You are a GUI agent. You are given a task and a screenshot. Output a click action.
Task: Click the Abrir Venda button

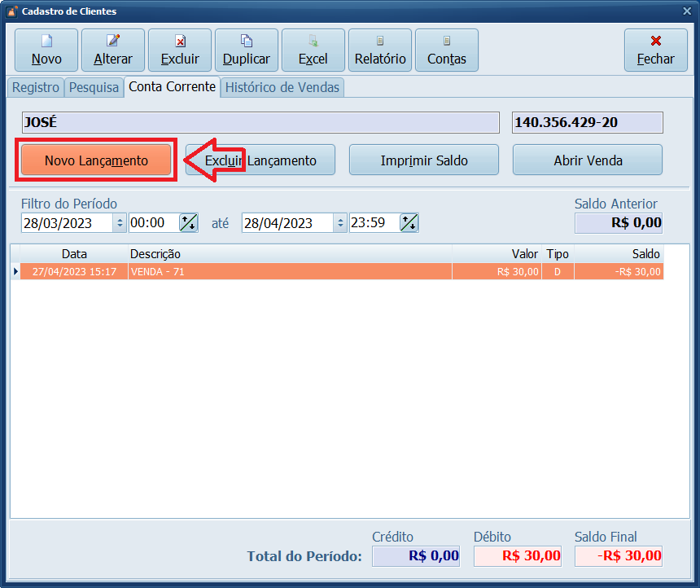(587, 160)
